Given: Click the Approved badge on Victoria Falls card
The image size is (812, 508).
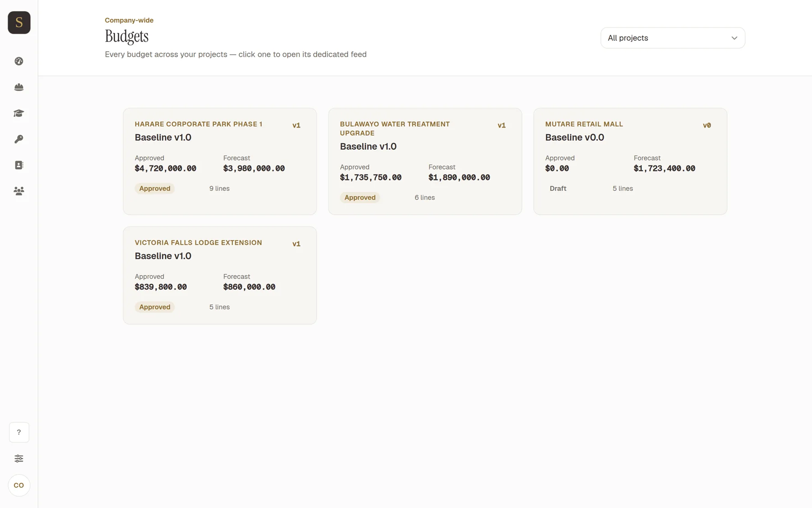Looking at the screenshot, I should tap(155, 307).
